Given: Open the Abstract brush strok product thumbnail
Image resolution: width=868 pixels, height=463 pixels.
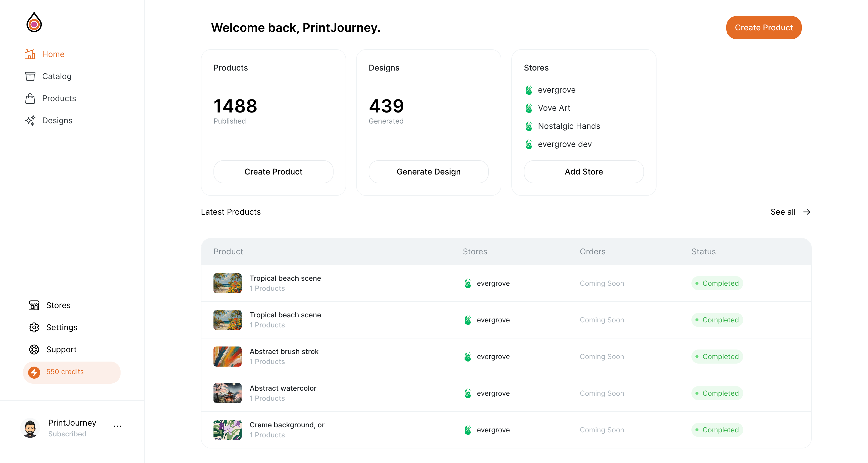Looking at the screenshot, I should point(227,356).
